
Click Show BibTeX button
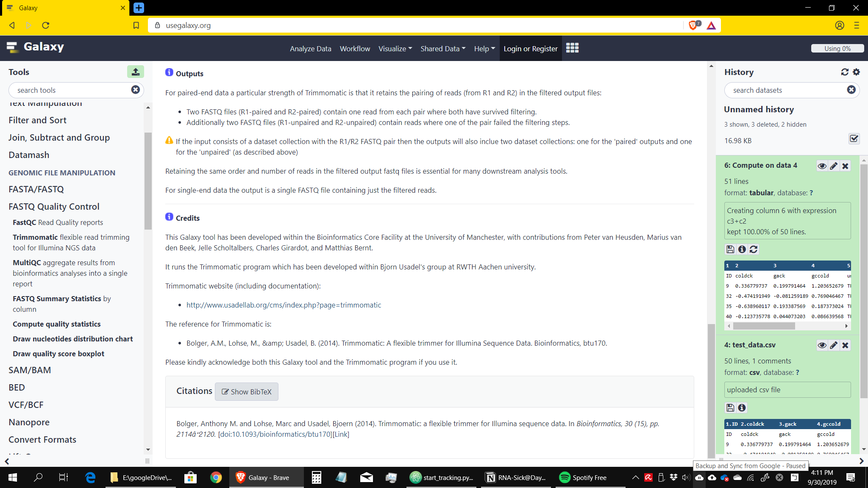tap(247, 391)
